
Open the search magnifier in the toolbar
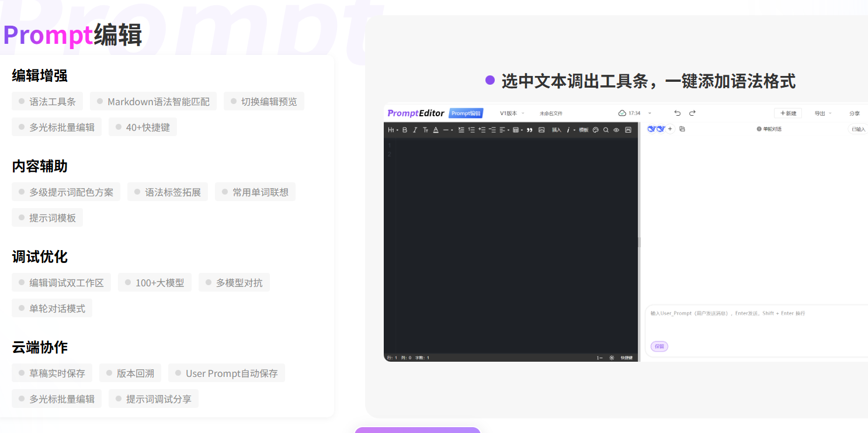pyautogui.click(x=606, y=130)
